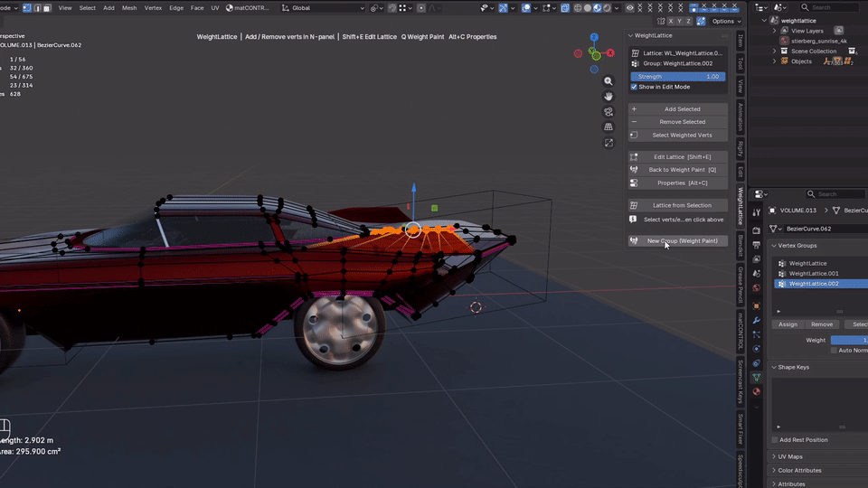Select rendered viewport shading icon
Image resolution: width=868 pixels, height=488 pixels.
(x=608, y=8)
